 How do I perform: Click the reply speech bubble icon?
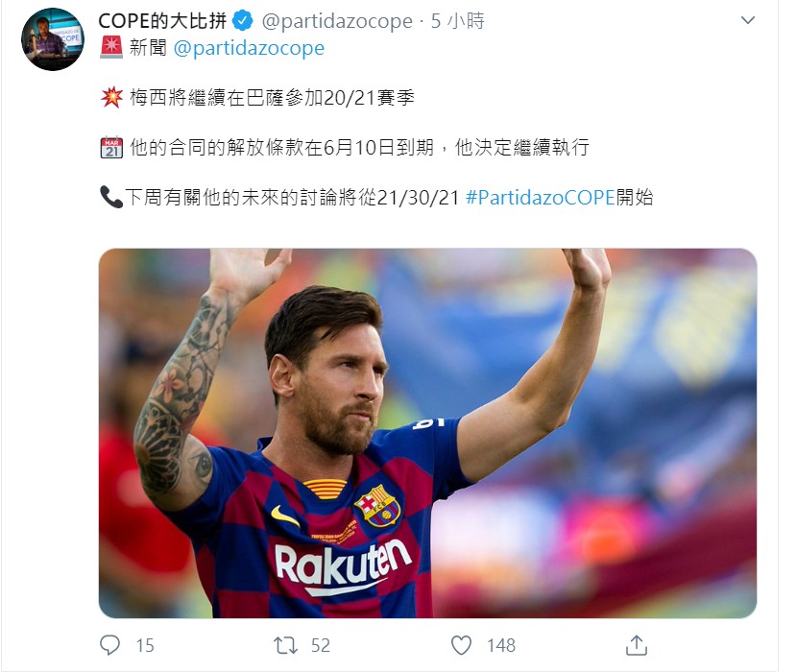point(109,645)
